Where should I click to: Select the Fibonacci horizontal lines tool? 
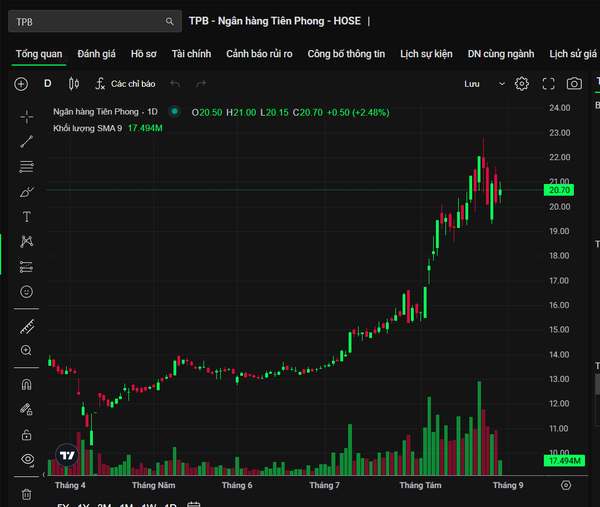point(26,167)
